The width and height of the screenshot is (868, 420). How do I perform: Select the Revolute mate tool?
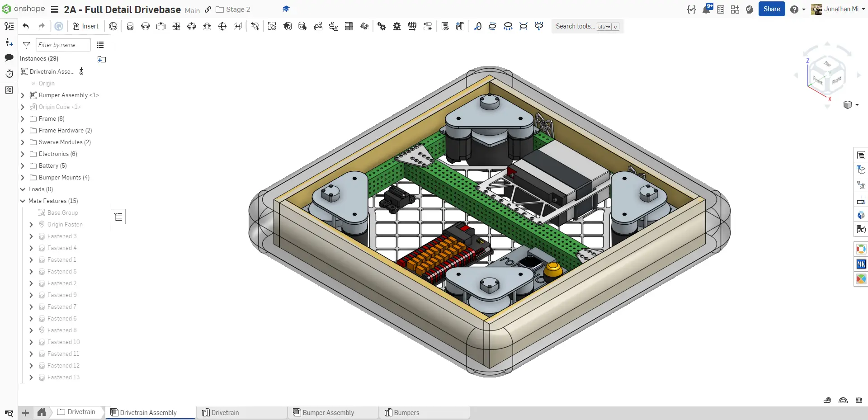point(146,26)
